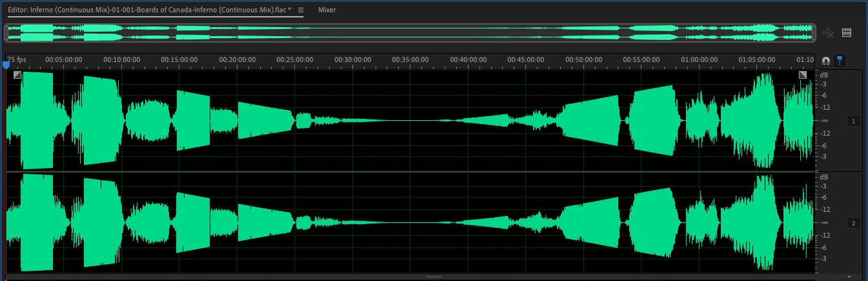Click inside channel 1 waveform at 00:50:00:00
Viewport: 868px width, 281px height.
[x=583, y=120]
